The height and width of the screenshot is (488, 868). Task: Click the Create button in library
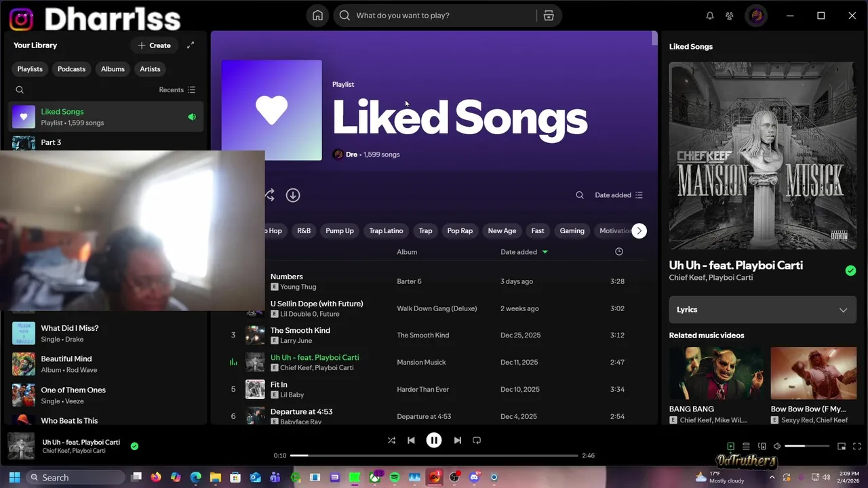(x=154, y=45)
